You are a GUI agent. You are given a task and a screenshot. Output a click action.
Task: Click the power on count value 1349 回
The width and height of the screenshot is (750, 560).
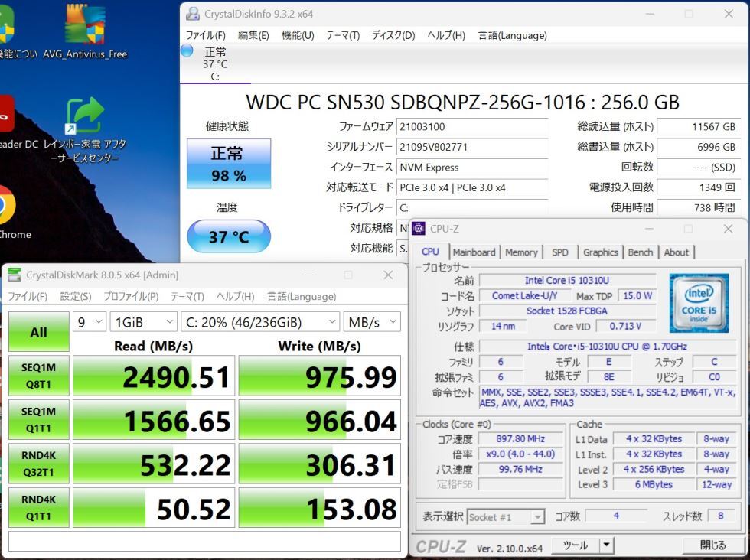[x=699, y=187]
